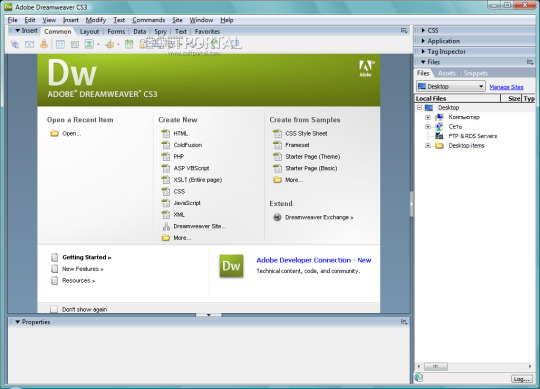Screen dimensions: 540x389
Task: Click the Insert Div Tag icon
Action: [x=75, y=44]
